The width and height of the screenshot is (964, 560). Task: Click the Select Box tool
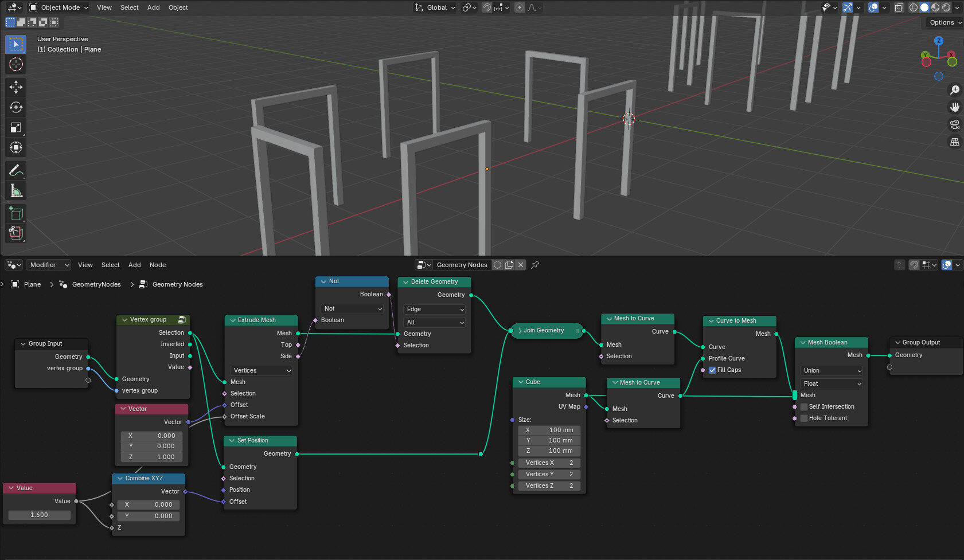16,44
